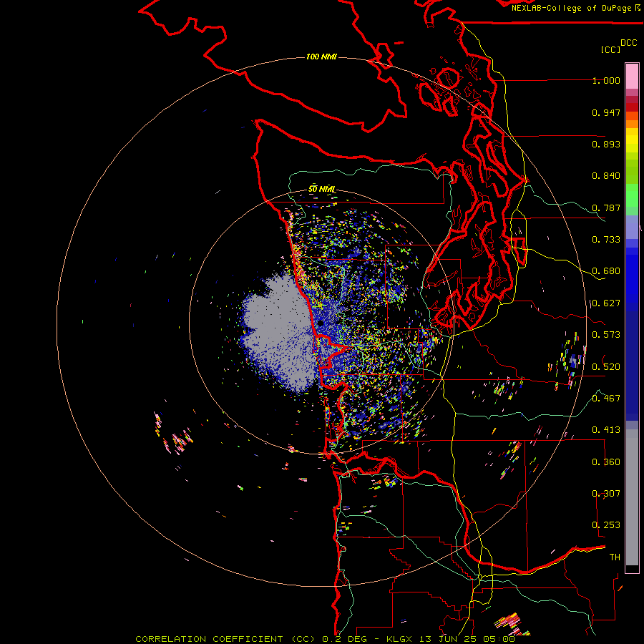
Task: Click the TH label at the scale bottom
Action: point(615,557)
